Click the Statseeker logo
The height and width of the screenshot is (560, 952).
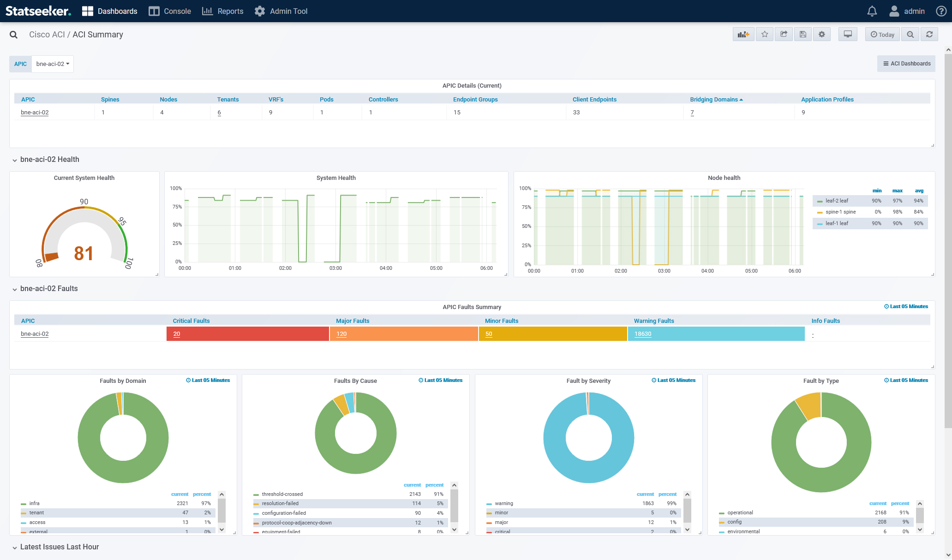38,11
